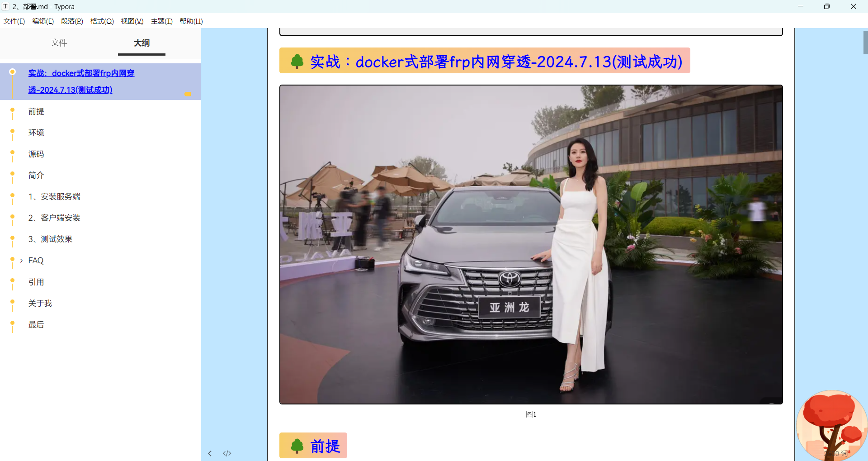
Task: Jump to 简介 in the outline
Action: tap(36, 175)
